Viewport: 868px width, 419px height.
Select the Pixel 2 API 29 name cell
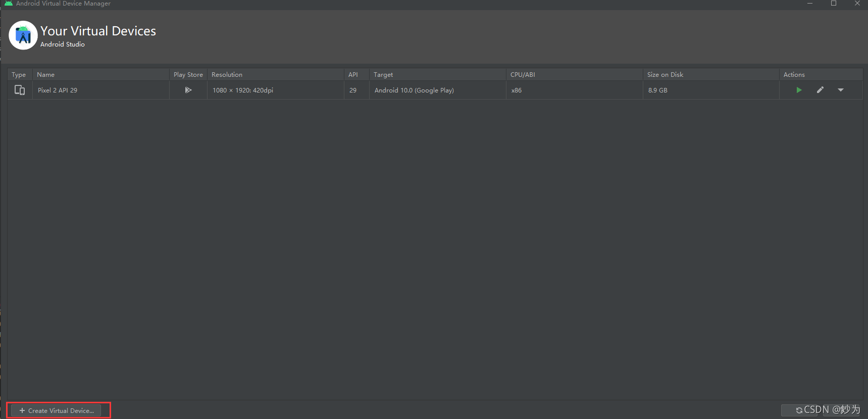coord(101,90)
